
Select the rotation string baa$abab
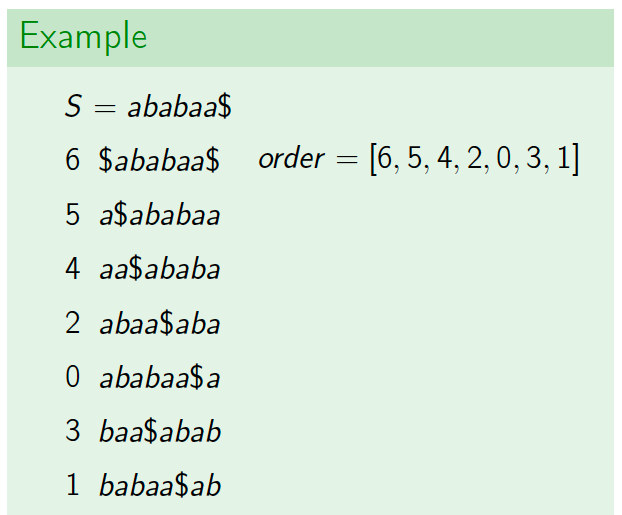click(x=160, y=431)
